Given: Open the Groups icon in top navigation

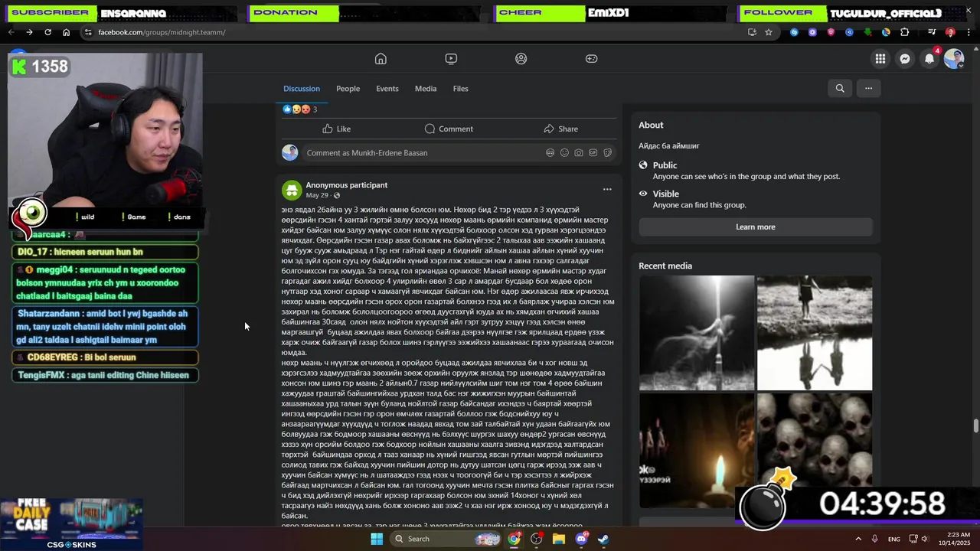Looking at the screenshot, I should (x=521, y=59).
